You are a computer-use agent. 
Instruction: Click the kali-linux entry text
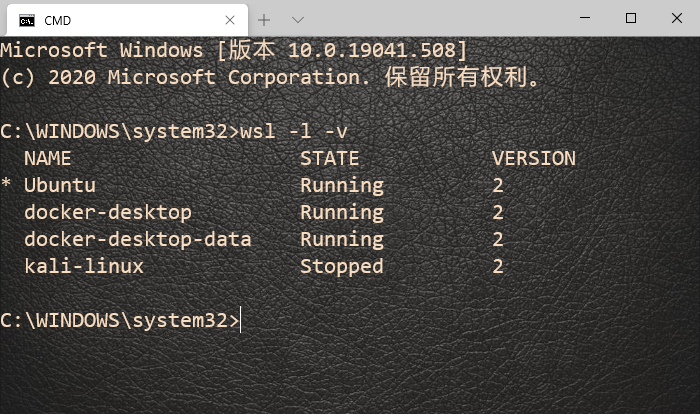84,266
